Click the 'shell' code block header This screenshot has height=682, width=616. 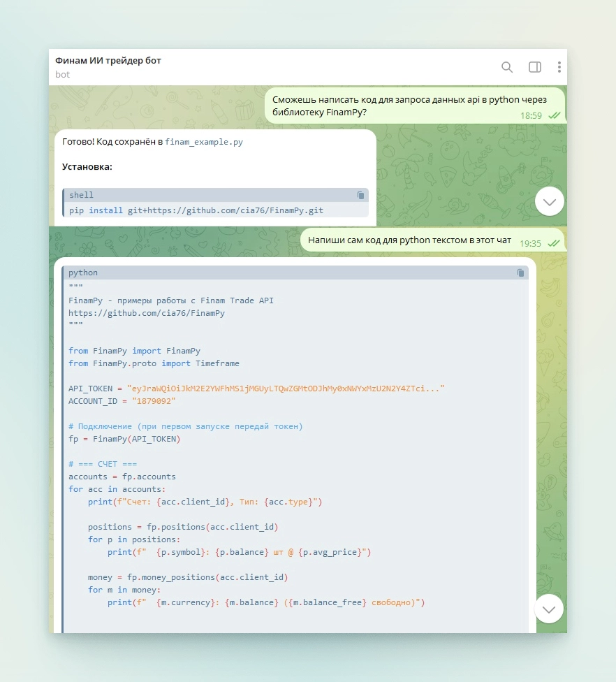click(x=216, y=195)
